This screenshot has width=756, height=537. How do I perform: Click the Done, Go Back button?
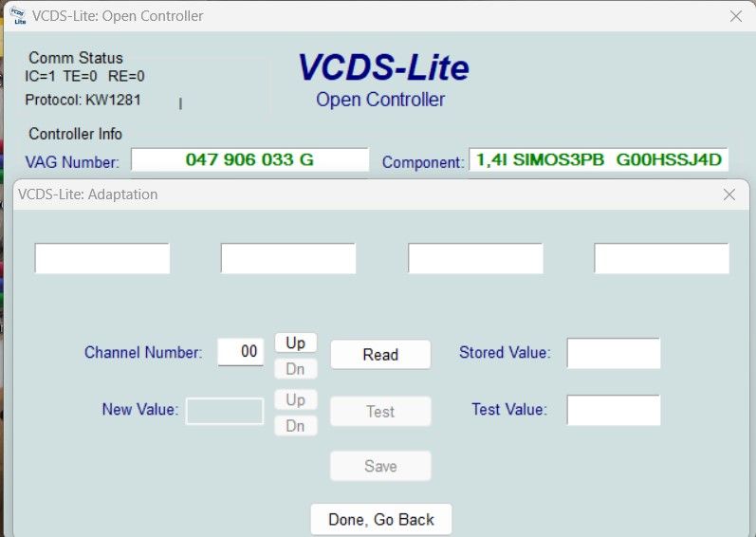(381, 519)
